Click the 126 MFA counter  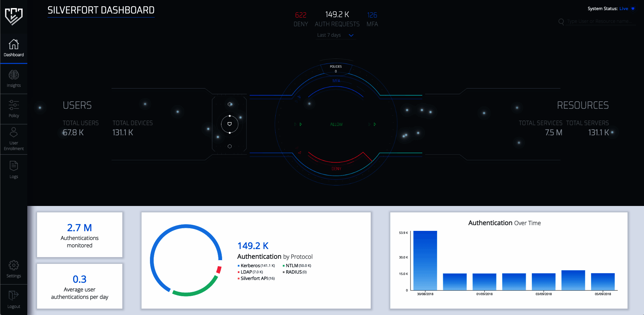pyautogui.click(x=372, y=19)
